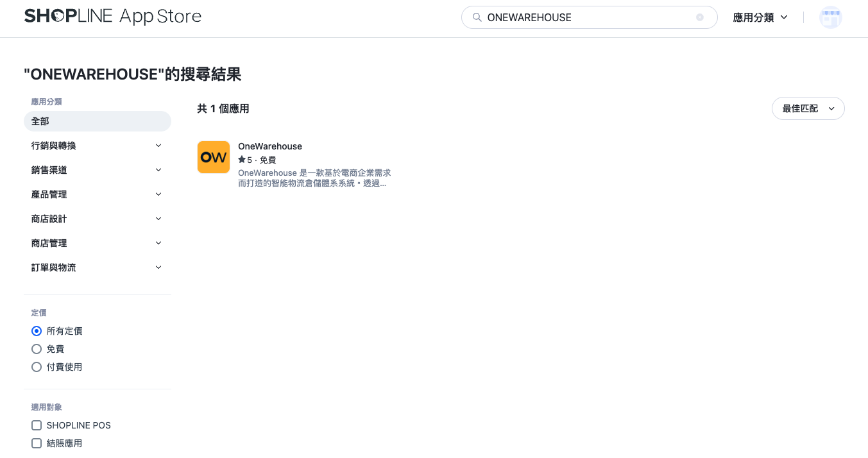Select the 訂單與物流 category label
Image resolution: width=868 pixels, height=458 pixels.
(x=54, y=267)
